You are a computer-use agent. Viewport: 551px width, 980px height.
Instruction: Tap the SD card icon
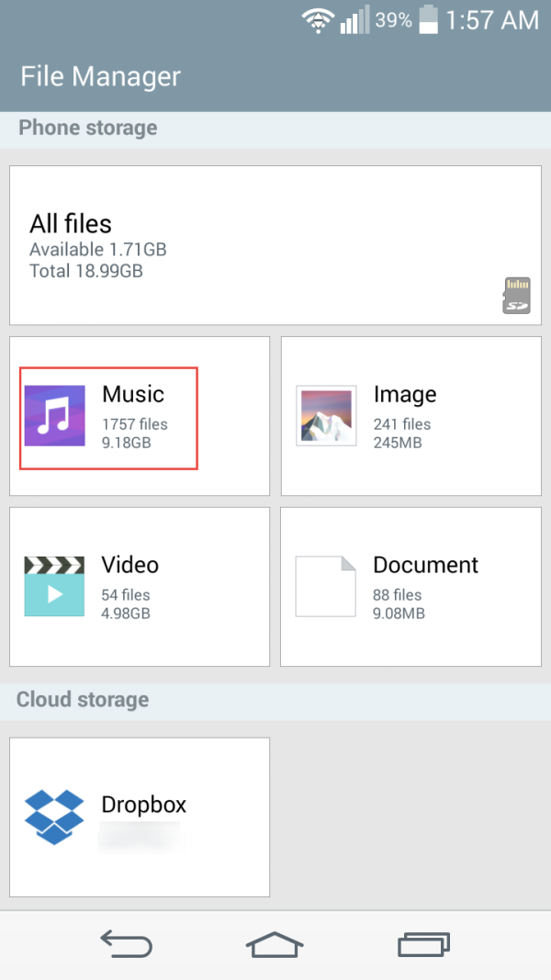tap(516, 296)
